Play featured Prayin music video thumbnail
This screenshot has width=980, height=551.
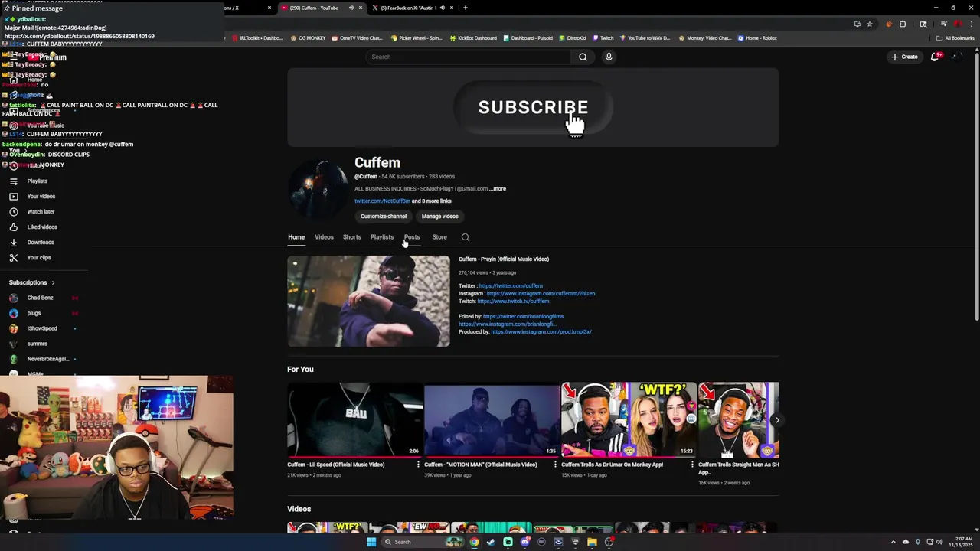368,302
